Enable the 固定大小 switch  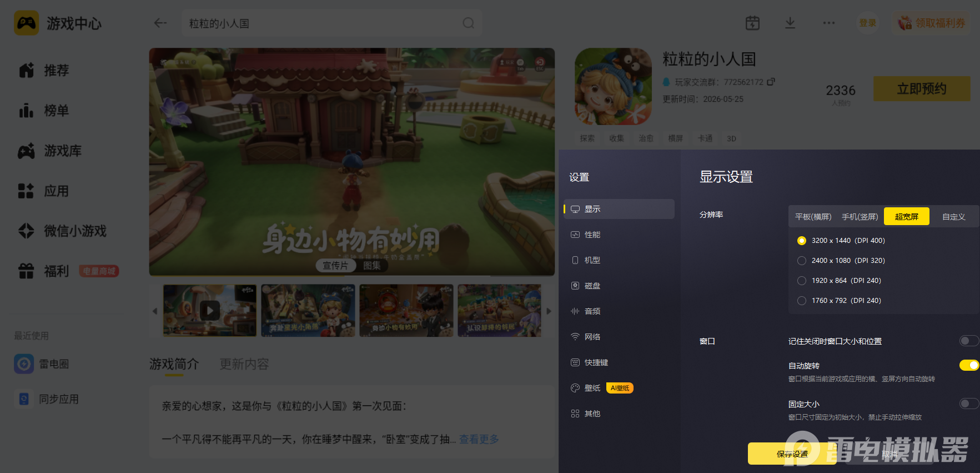click(x=969, y=404)
